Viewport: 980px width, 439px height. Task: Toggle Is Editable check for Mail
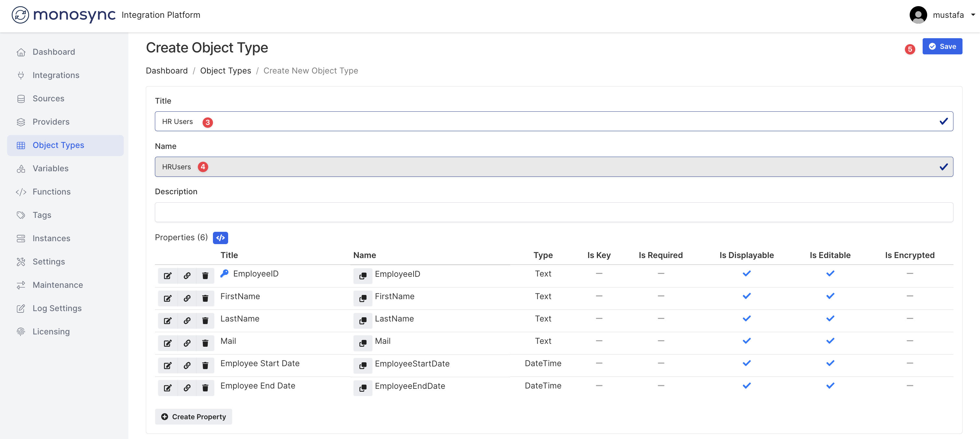[830, 341]
